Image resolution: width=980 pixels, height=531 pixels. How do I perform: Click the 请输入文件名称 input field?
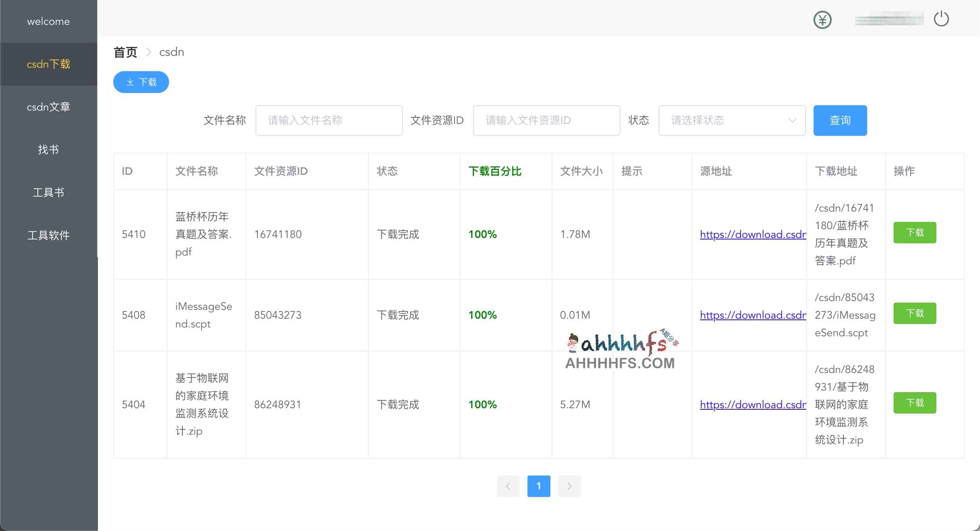coord(329,120)
